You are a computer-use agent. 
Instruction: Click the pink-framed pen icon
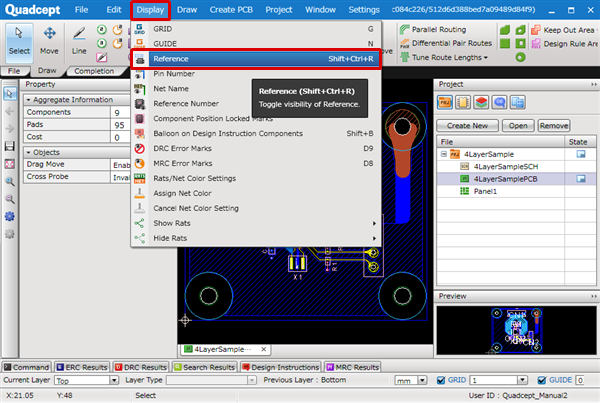coord(102,57)
